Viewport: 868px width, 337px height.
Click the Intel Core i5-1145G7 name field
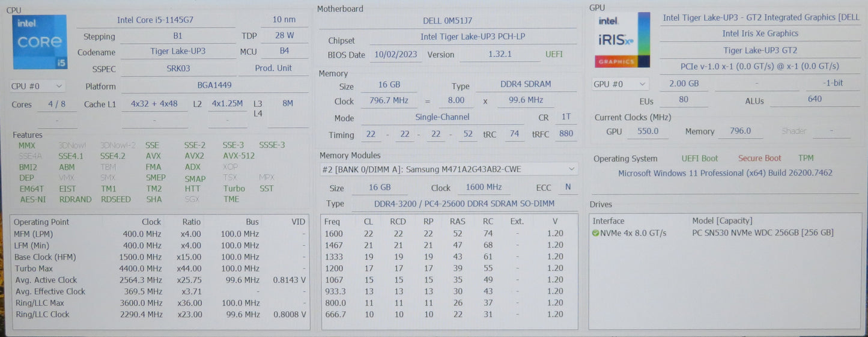(x=155, y=20)
